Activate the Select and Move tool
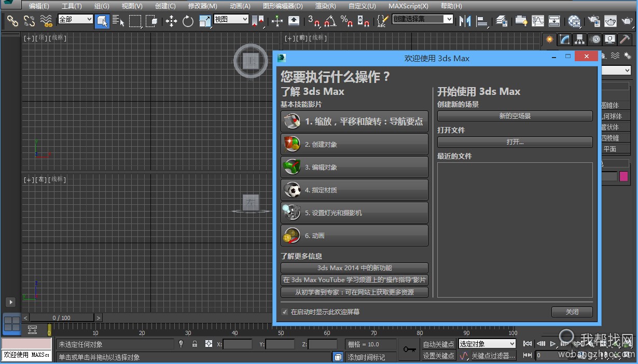 pyautogui.click(x=171, y=21)
